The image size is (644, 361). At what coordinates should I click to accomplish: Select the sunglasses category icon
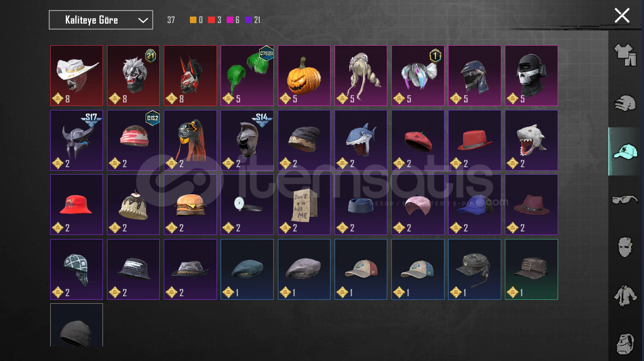coord(626,200)
